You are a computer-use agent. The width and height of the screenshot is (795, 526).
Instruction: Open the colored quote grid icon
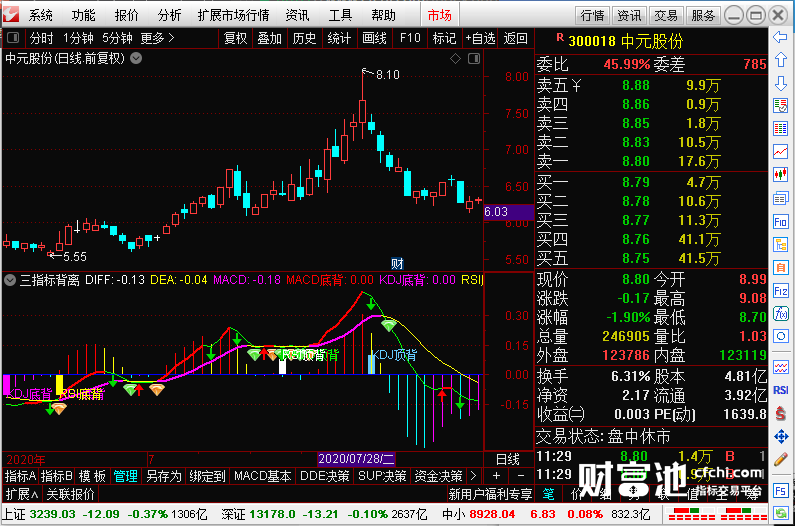(x=780, y=128)
